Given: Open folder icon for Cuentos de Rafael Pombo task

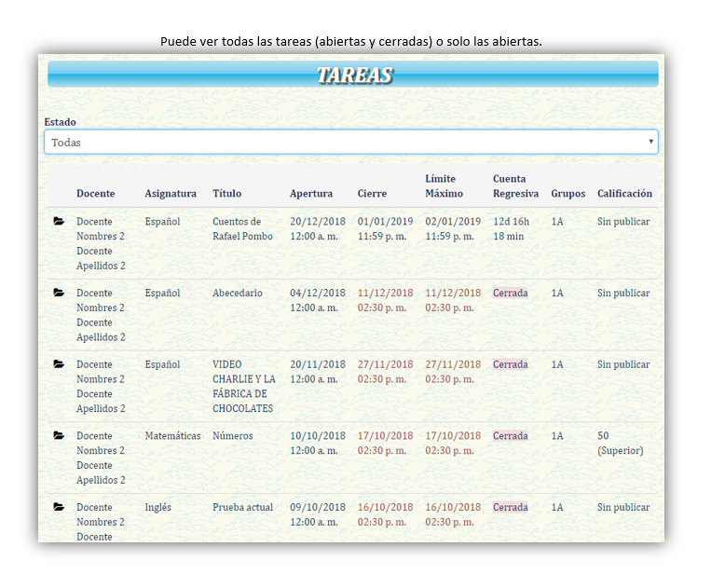Looking at the screenshot, I should 59,221.
